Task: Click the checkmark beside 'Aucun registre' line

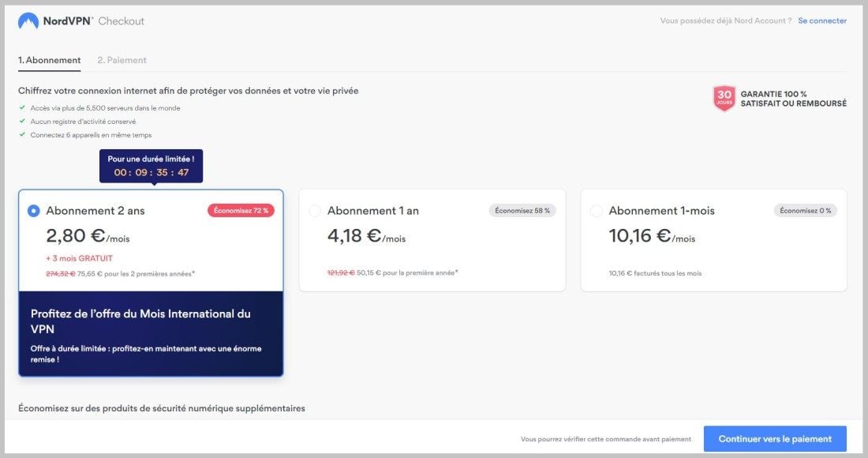Action: click(x=22, y=121)
